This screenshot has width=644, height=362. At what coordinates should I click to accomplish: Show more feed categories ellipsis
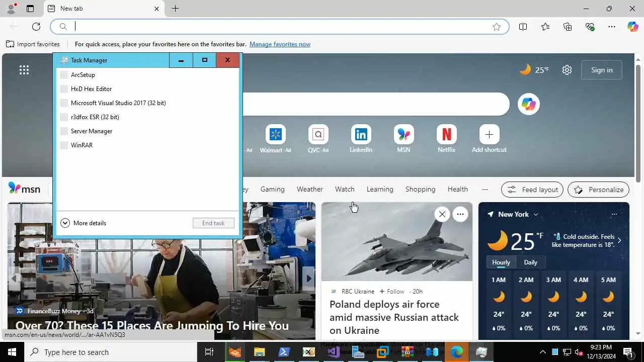coord(485,190)
